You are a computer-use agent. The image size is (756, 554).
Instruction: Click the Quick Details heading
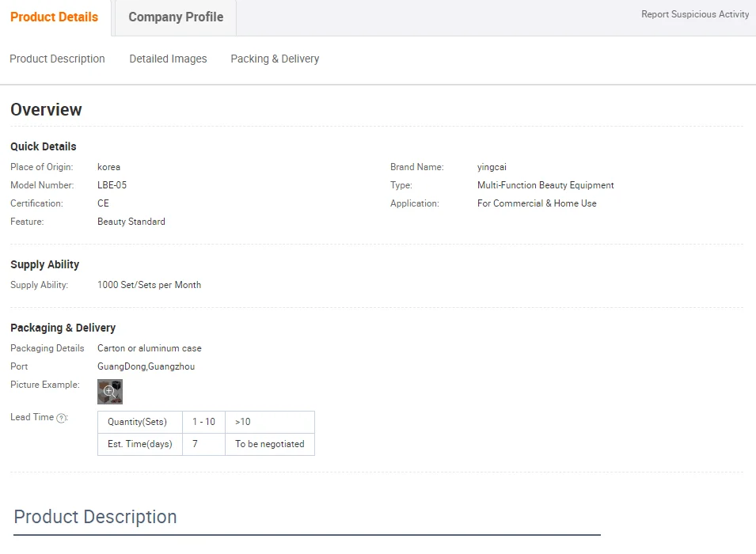(x=44, y=146)
